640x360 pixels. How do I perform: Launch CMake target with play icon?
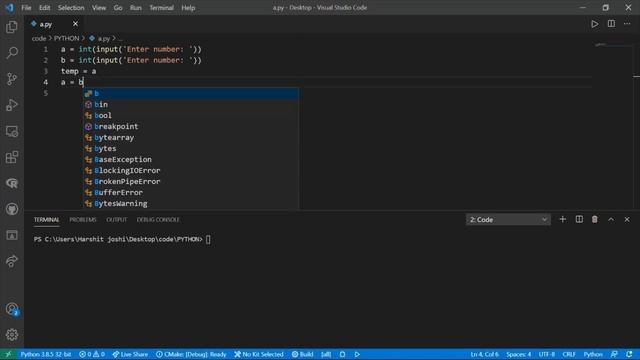357,354
